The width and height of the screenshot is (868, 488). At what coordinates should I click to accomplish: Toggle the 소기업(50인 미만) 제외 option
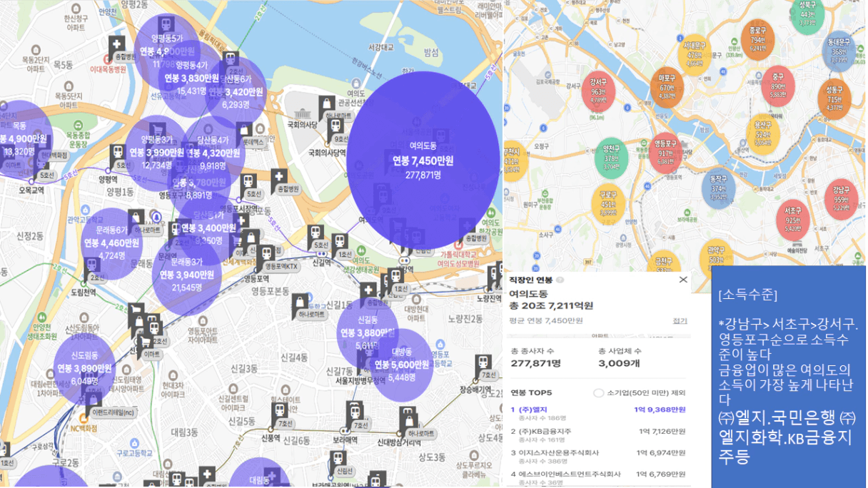point(598,393)
